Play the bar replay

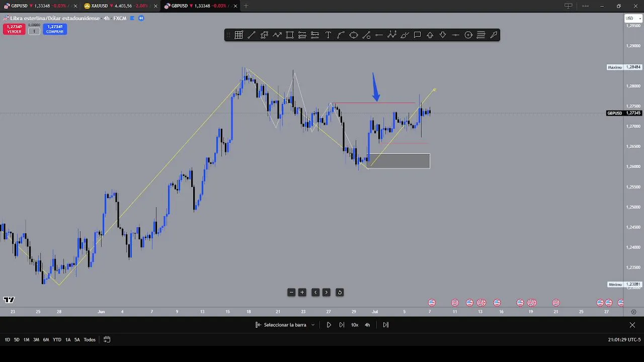point(329,325)
